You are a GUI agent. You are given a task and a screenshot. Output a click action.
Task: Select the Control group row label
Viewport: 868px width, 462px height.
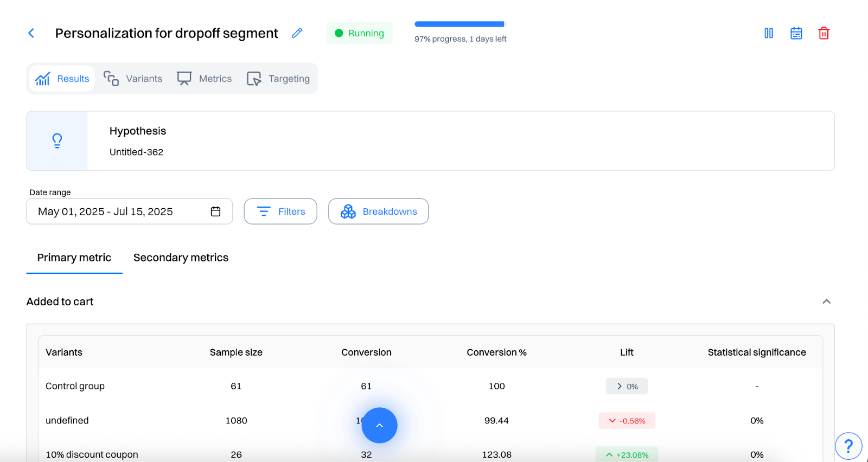pyautogui.click(x=75, y=386)
